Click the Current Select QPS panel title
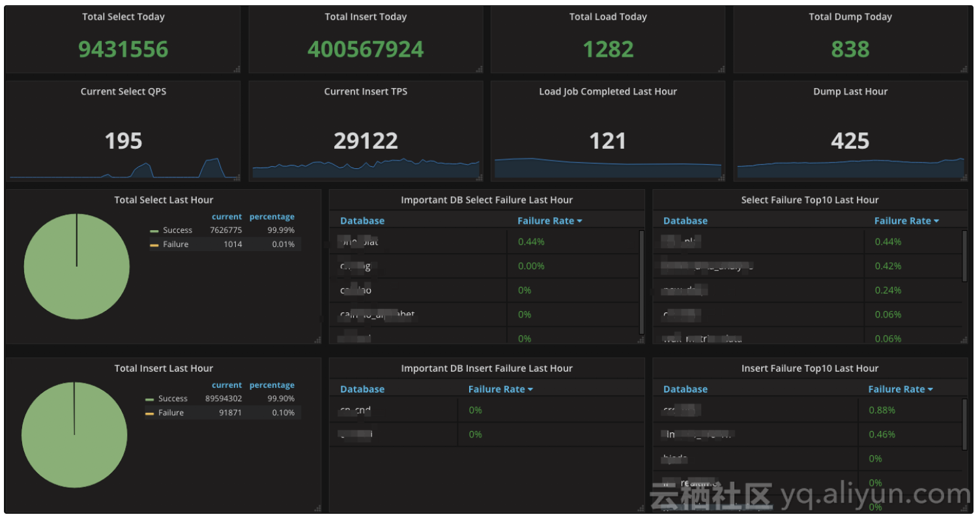This screenshot has width=980, height=519. tap(123, 92)
